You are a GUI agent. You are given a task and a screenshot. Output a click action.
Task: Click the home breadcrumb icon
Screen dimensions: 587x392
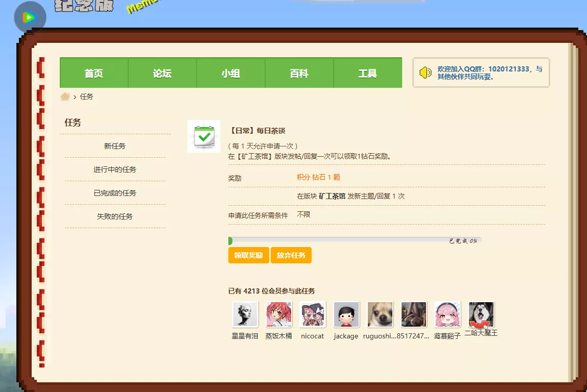[65, 96]
